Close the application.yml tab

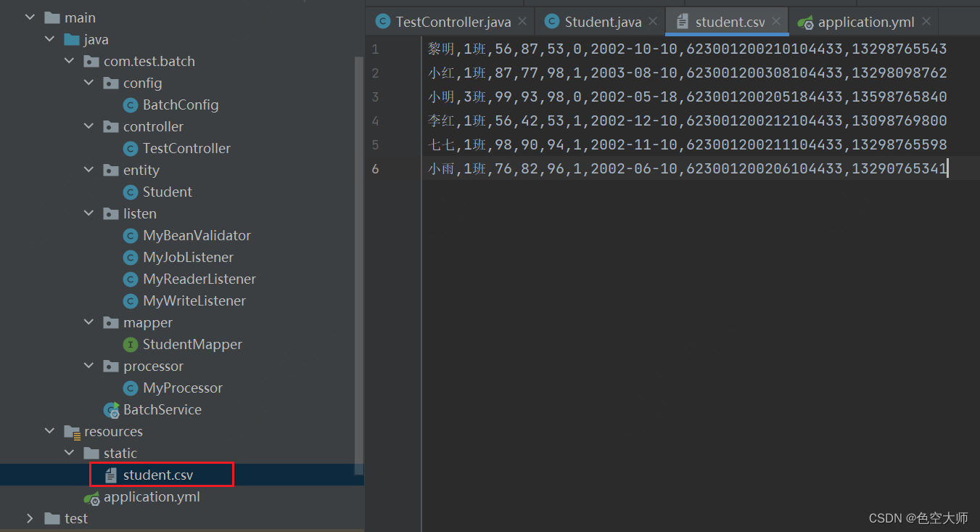click(926, 22)
